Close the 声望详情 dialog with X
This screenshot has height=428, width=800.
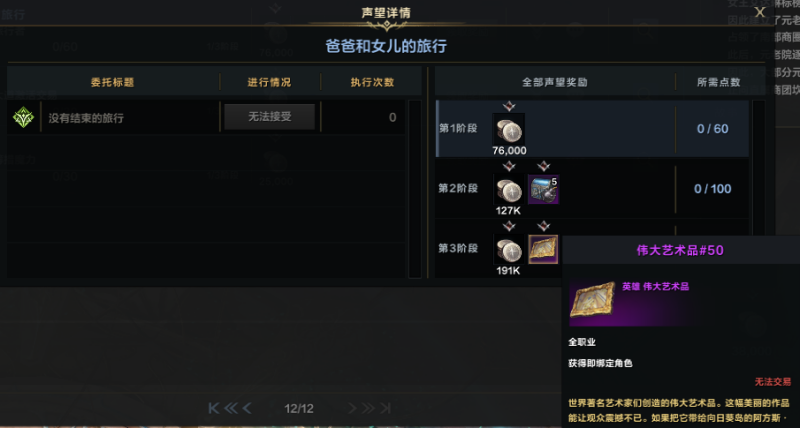tap(760, 12)
